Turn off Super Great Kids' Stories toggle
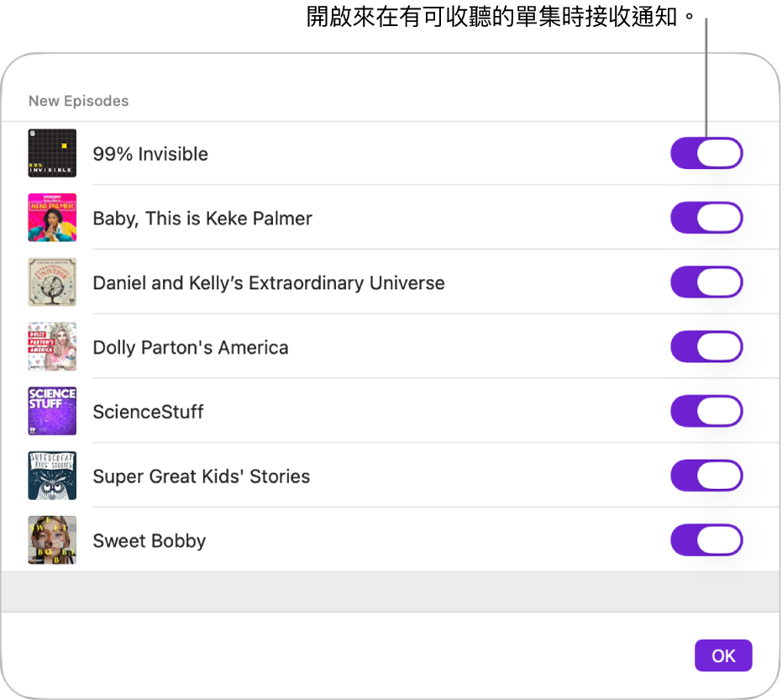Viewport: 782px width, 700px height. pos(706,476)
